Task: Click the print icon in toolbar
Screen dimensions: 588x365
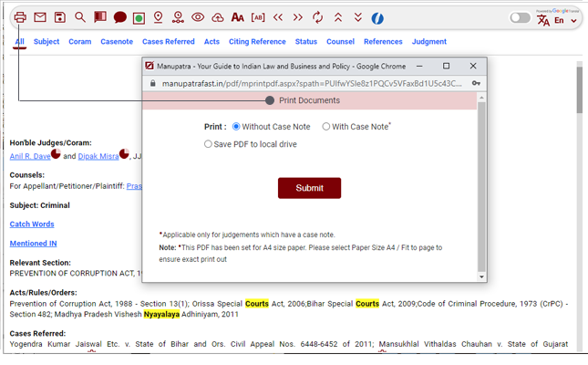Action: pyautogui.click(x=20, y=17)
